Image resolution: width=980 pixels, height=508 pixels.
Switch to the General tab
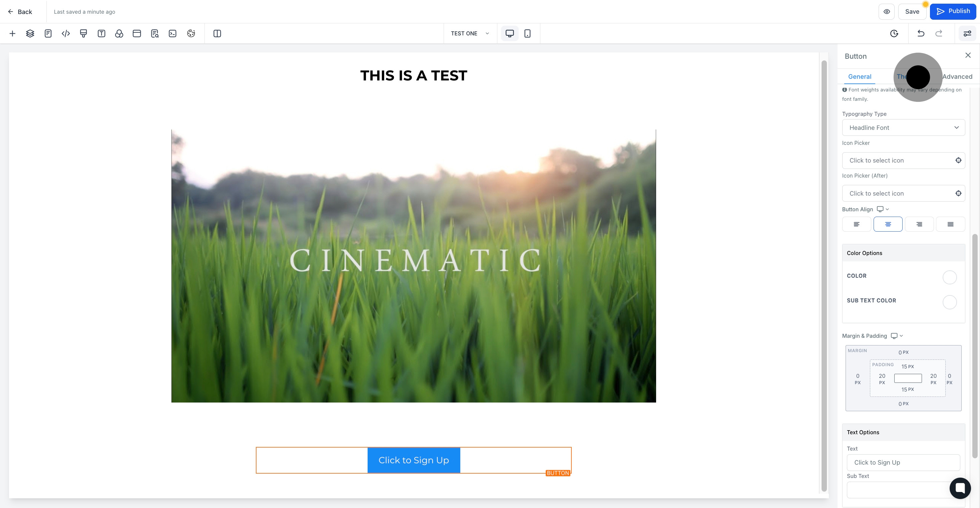859,76
